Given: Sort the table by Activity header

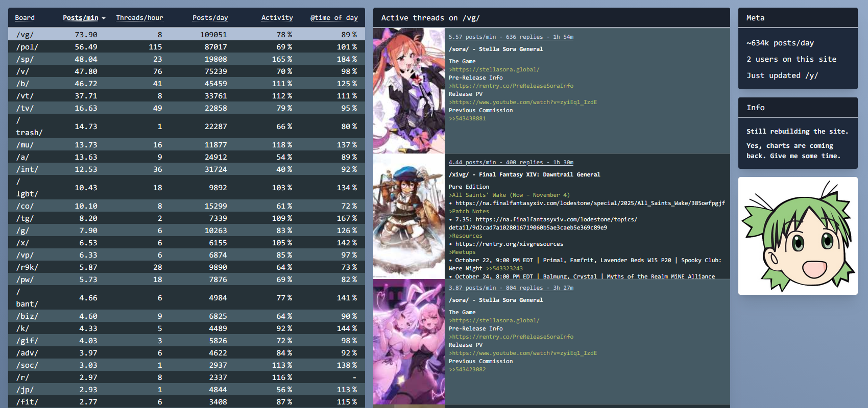Looking at the screenshot, I should (277, 18).
